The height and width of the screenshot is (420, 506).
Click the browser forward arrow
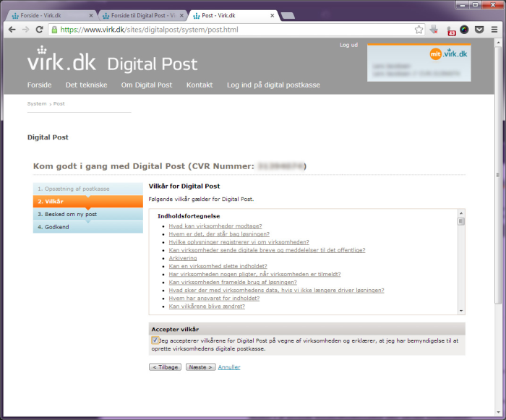tap(25, 30)
